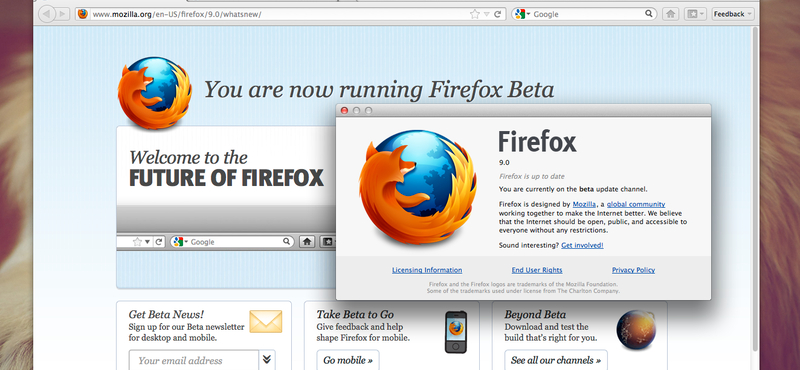
Task: Click 'You are now running Firefox Beta' headline
Action: pos(379,90)
